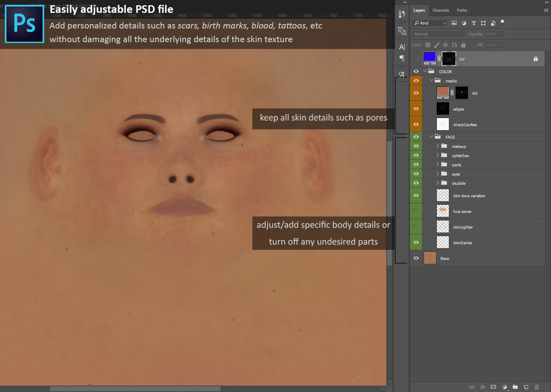551x392 pixels.
Task: Hide the sharpCavities layer
Action: tap(416, 124)
